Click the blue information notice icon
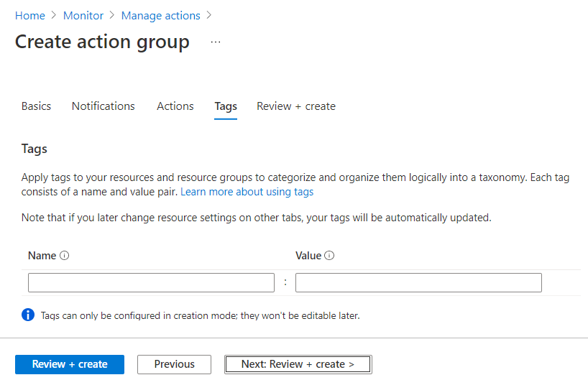Viewport: 588px width, 380px height. point(28,315)
